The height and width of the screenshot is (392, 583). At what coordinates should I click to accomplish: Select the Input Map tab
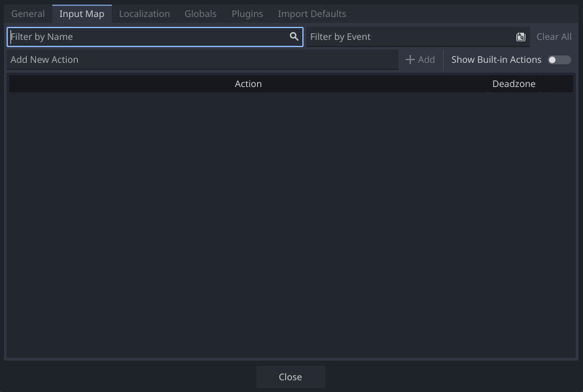pyautogui.click(x=81, y=13)
